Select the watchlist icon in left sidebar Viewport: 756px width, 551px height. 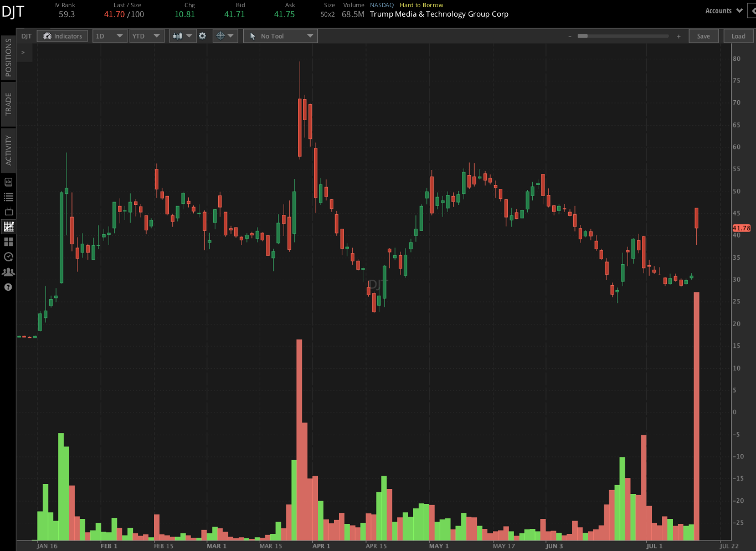click(x=8, y=197)
